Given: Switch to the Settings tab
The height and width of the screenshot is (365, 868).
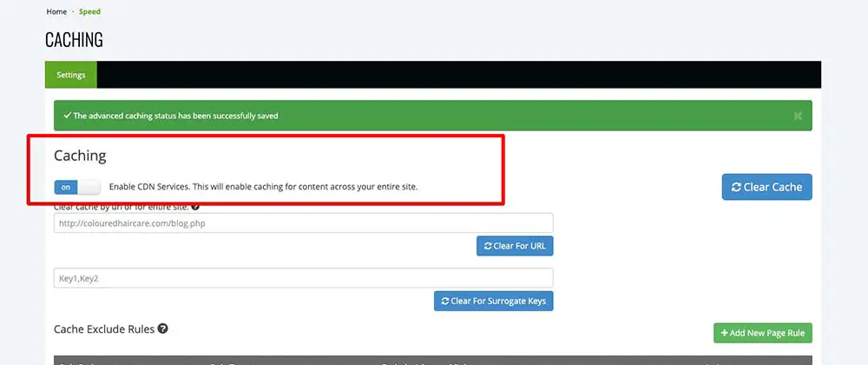Looking at the screenshot, I should click(71, 75).
